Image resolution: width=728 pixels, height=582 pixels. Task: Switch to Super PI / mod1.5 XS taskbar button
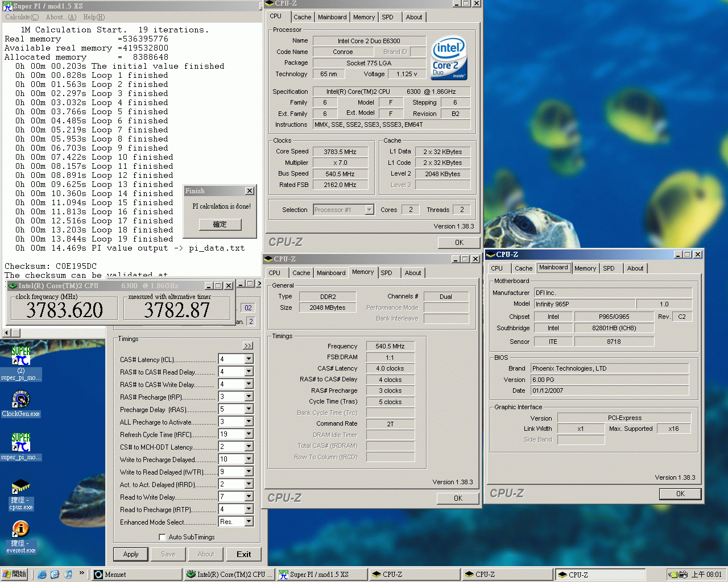(322, 575)
